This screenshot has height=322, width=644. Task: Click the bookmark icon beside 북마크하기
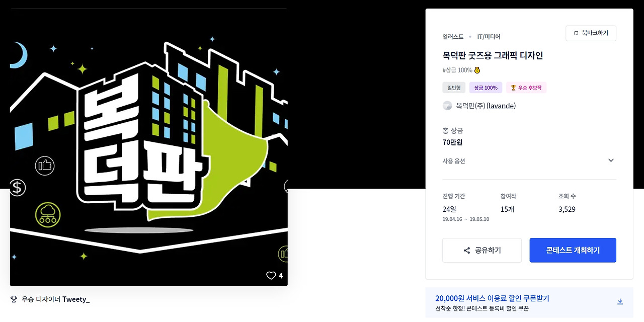click(x=576, y=33)
